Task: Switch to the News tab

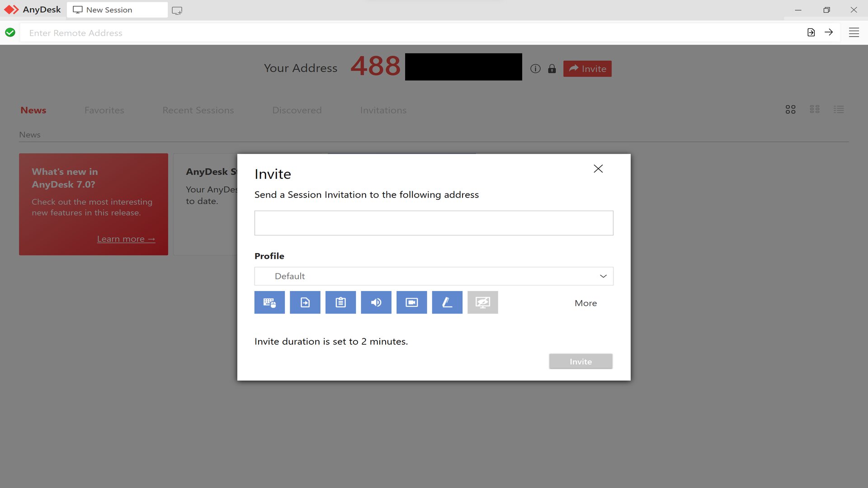Action: point(33,110)
